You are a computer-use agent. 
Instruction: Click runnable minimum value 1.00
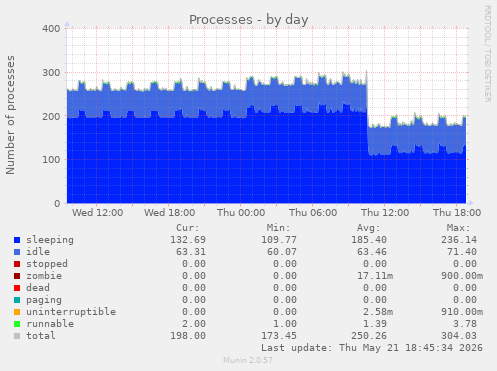(x=285, y=324)
